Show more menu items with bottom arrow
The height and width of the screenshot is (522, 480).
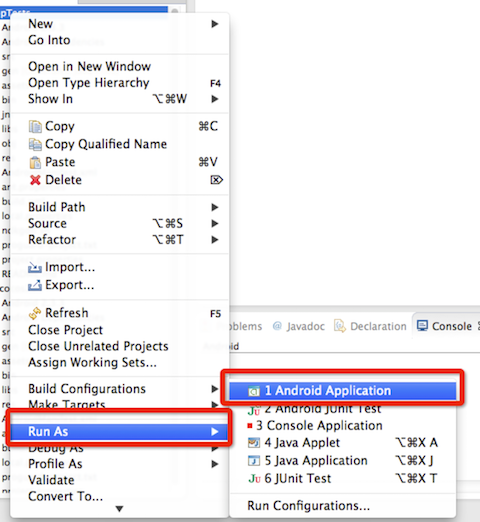[119, 509]
